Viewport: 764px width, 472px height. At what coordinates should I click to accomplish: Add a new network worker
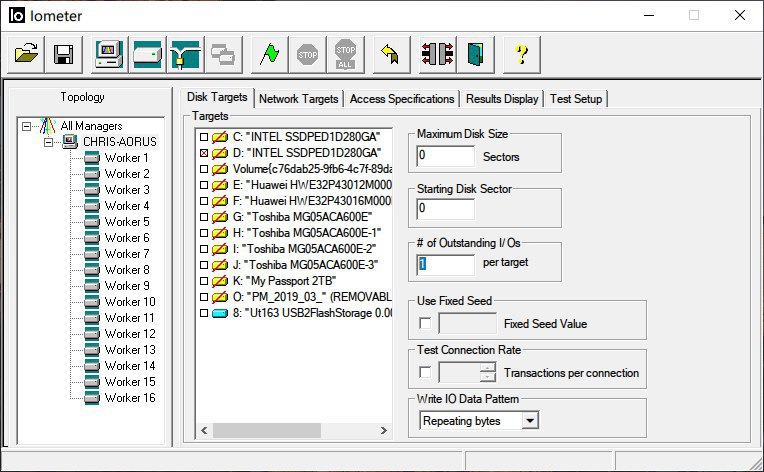[x=185, y=54]
